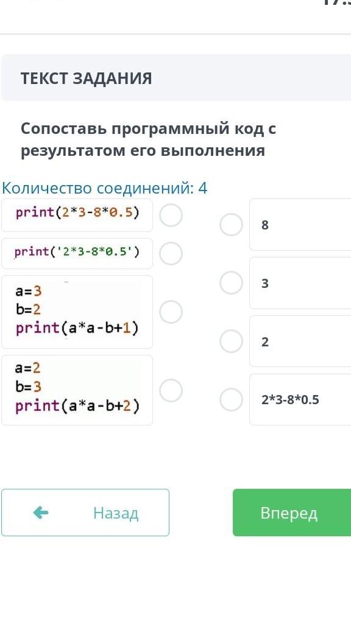Click the answer box showing 8

[300, 225]
